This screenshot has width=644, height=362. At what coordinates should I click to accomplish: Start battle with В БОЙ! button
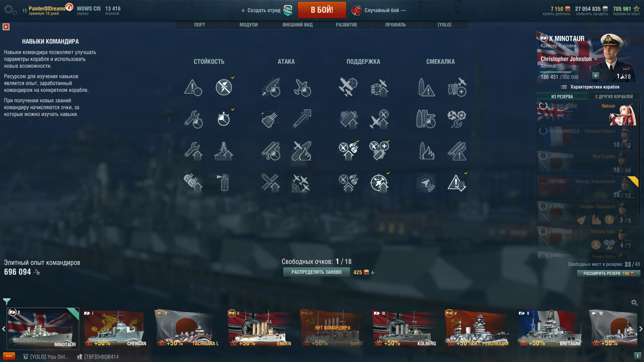tap(322, 10)
